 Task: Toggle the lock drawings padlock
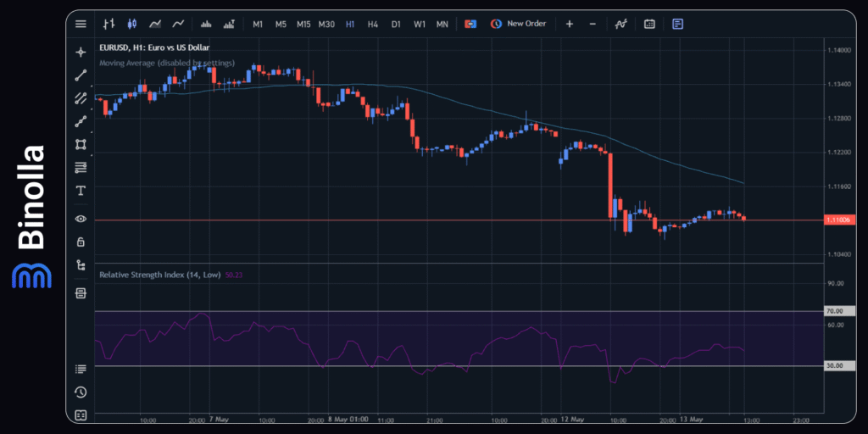pyautogui.click(x=81, y=242)
